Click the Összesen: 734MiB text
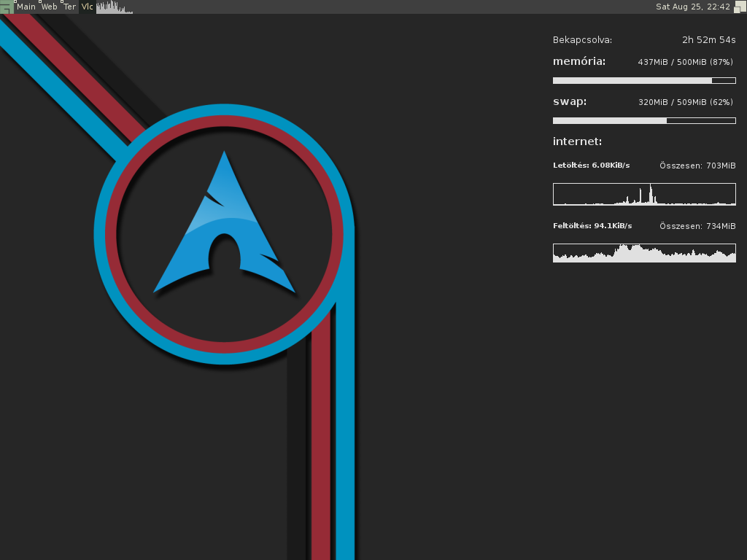Viewport: 747px width, 560px height. tap(697, 226)
